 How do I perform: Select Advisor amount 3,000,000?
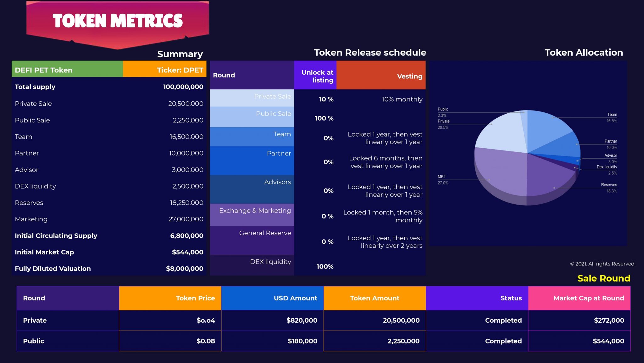coord(187,170)
